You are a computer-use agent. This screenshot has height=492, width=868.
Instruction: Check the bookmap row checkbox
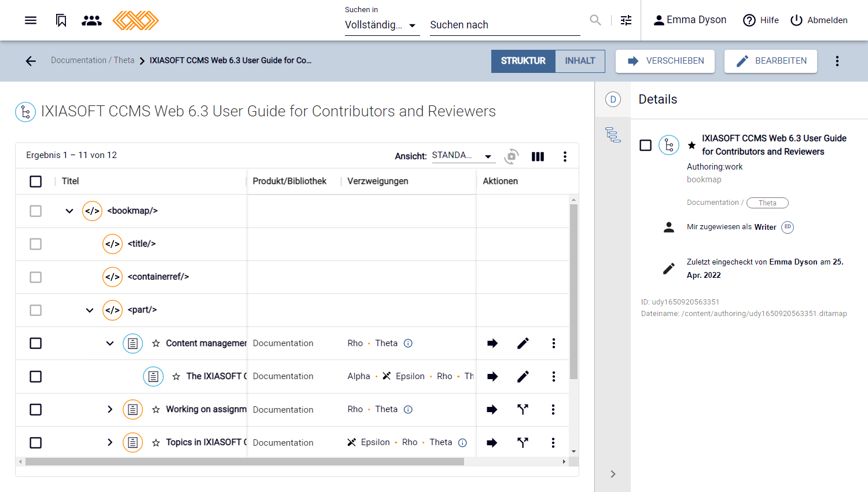(x=36, y=211)
